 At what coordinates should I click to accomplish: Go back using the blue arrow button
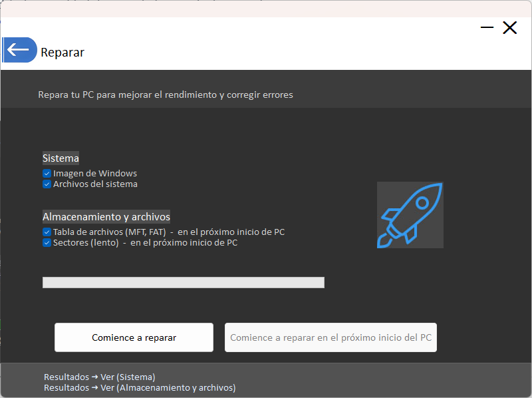[x=20, y=50]
